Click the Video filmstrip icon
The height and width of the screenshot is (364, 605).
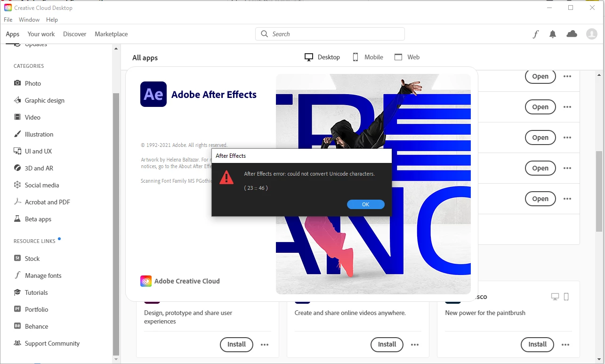click(17, 117)
